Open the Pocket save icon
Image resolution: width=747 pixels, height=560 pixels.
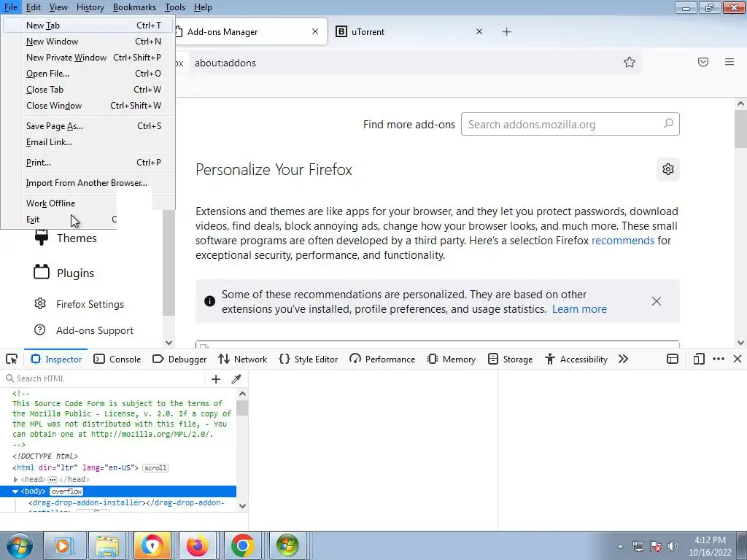point(703,62)
